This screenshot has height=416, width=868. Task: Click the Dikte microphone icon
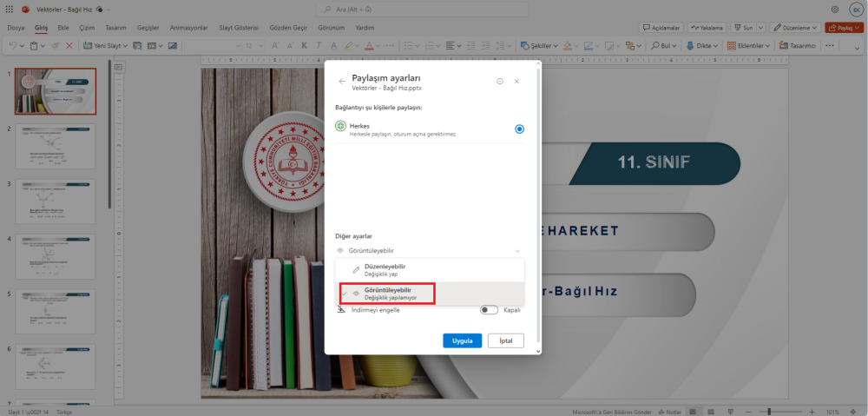tap(690, 45)
